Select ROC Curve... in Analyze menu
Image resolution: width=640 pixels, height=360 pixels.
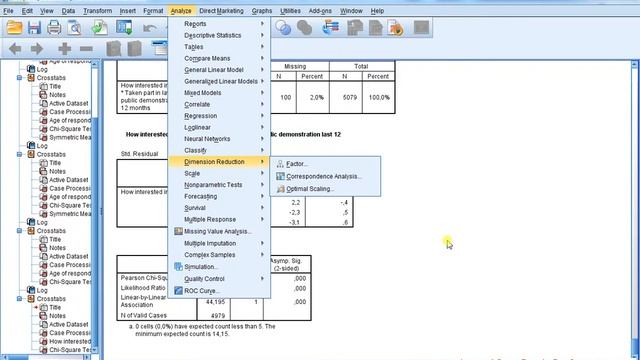(x=219, y=291)
